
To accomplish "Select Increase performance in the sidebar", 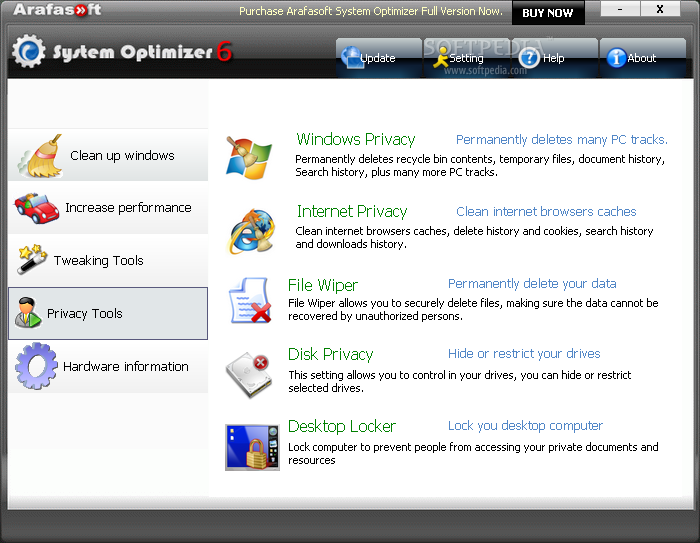I will pos(108,208).
